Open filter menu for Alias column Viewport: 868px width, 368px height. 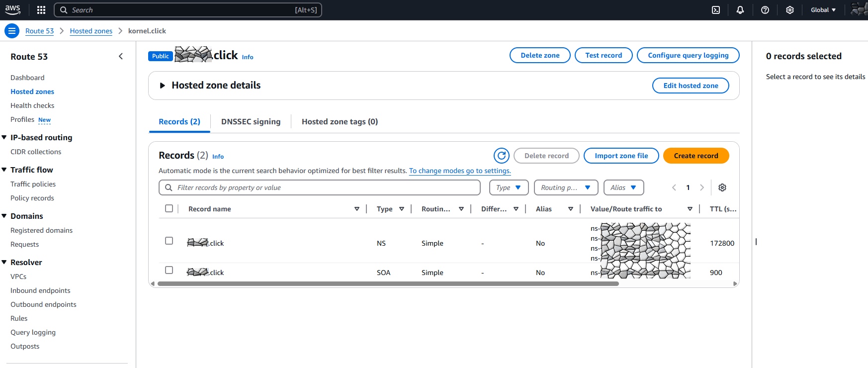click(x=571, y=209)
